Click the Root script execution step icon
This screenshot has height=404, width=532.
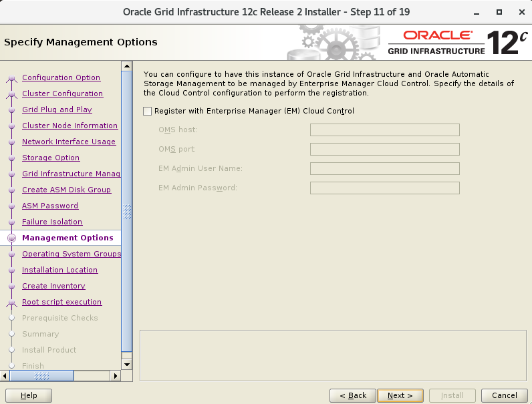11,302
